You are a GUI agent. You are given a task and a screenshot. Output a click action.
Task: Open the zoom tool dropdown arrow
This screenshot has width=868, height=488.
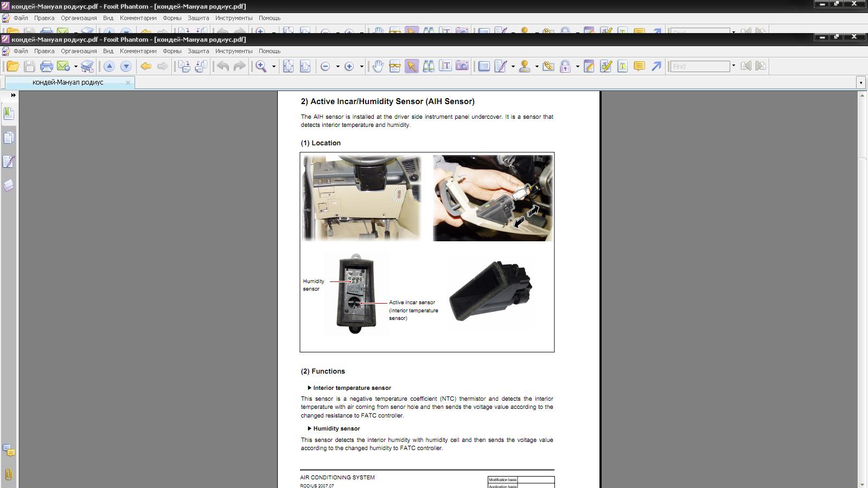(274, 67)
